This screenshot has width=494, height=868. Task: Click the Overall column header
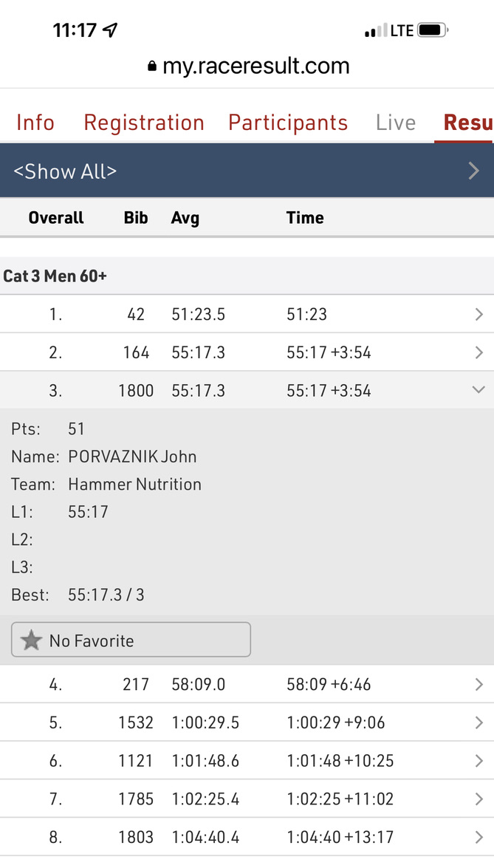tap(56, 218)
